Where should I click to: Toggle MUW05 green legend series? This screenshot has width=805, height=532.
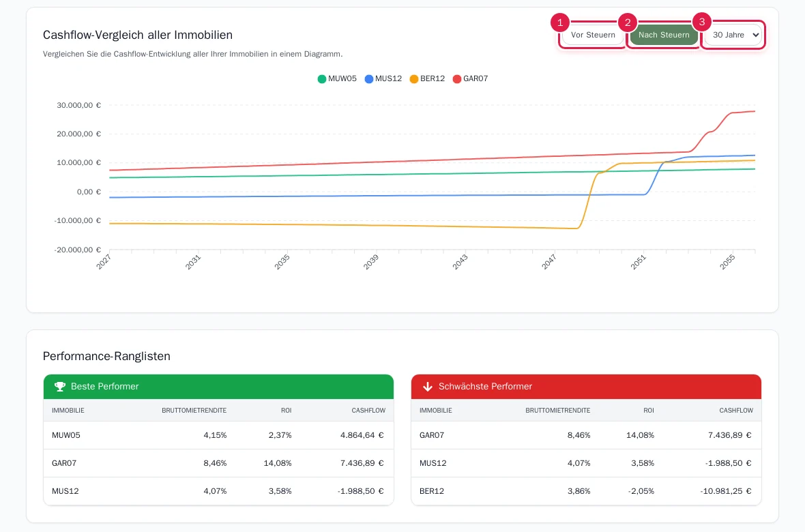click(x=337, y=78)
